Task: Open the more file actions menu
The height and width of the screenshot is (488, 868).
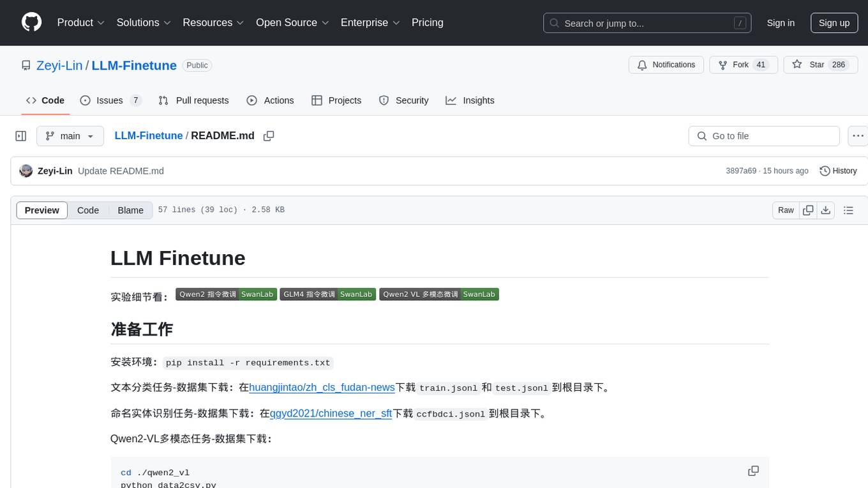Action: (858, 136)
